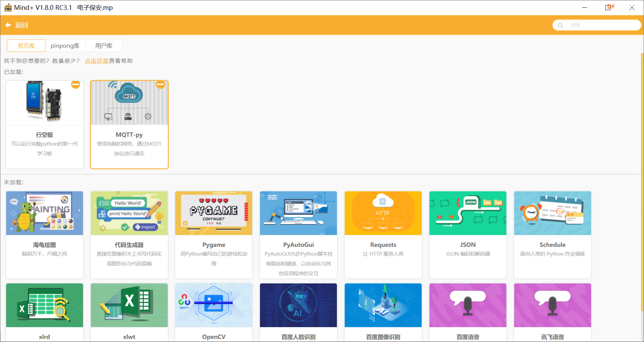Load the Requests HTTP cloud icon

point(383,213)
